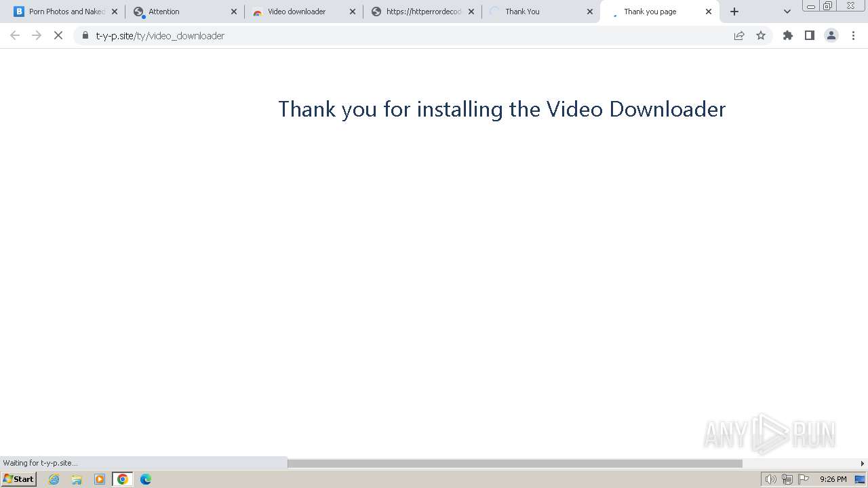View site information lock icon
The image size is (868, 488).
click(x=85, y=35)
